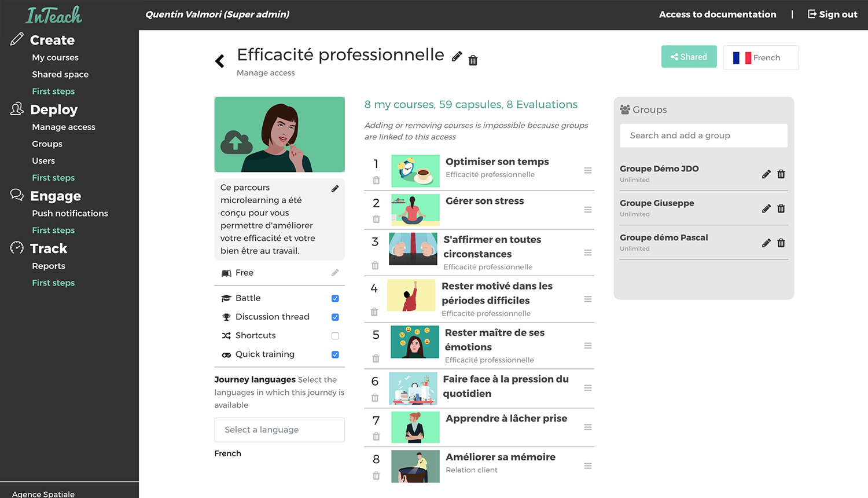The image size is (868, 498).
Task: Remove course 8 Améliorer sa mémoire trash
Action: coord(376,475)
